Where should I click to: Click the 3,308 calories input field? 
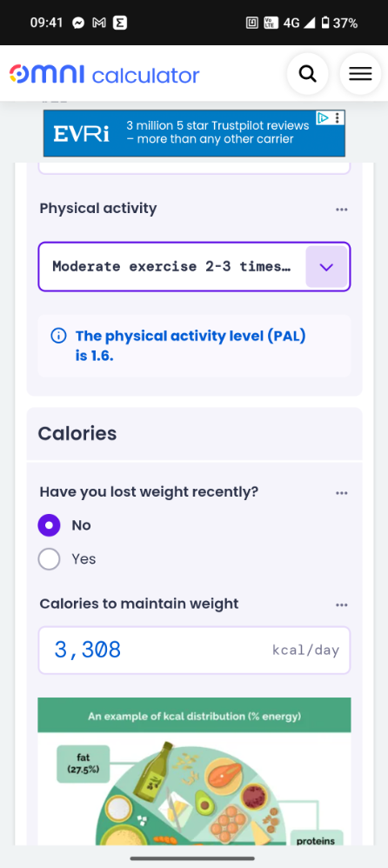(x=194, y=650)
